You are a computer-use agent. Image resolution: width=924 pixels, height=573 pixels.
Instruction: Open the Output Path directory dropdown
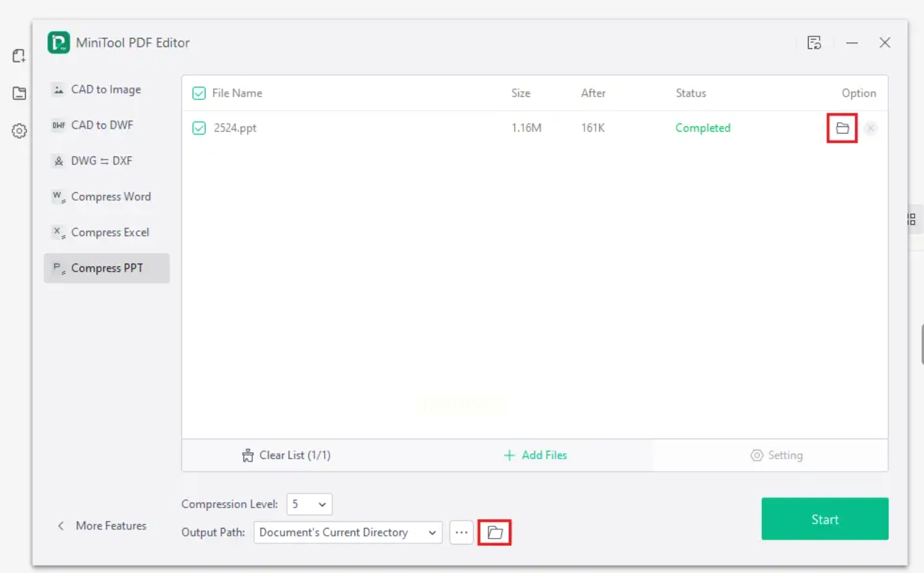tap(348, 532)
